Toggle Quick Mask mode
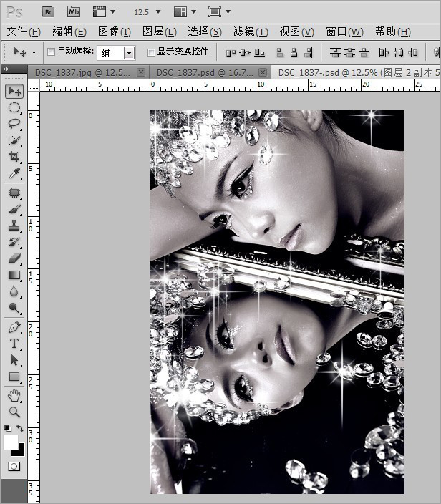 (x=14, y=466)
